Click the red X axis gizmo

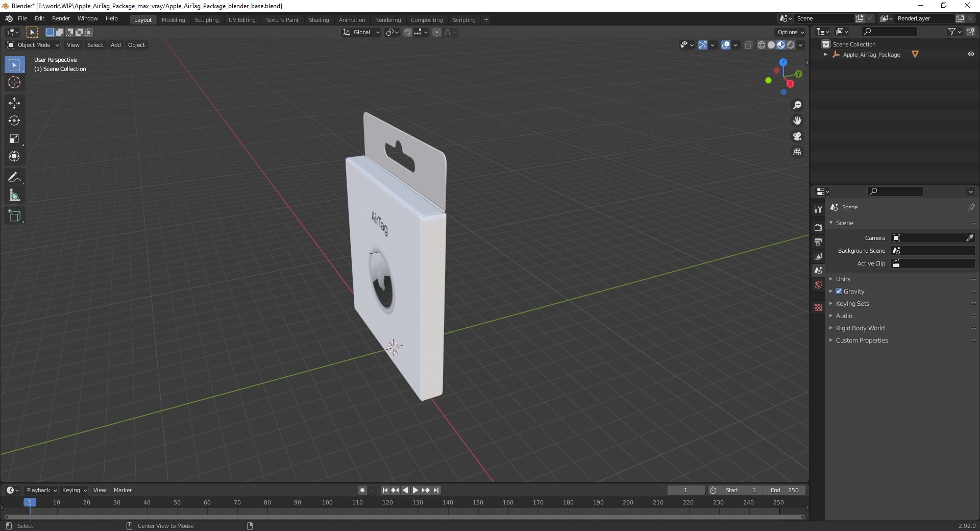pos(790,84)
